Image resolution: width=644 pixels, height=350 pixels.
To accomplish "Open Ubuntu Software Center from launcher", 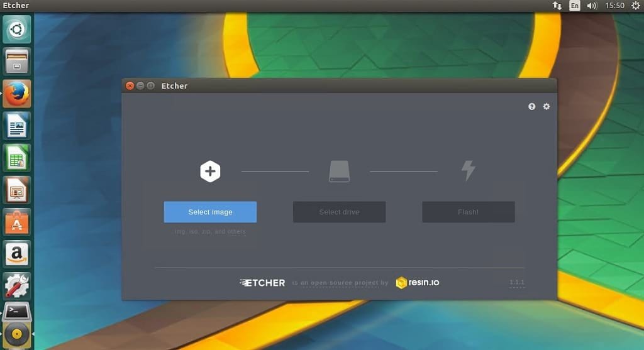I will point(17,222).
